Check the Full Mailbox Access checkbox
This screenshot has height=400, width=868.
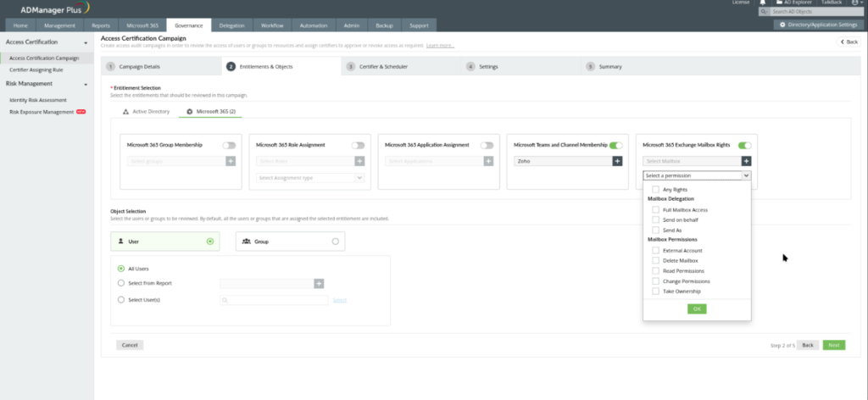pyautogui.click(x=656, y=209)
